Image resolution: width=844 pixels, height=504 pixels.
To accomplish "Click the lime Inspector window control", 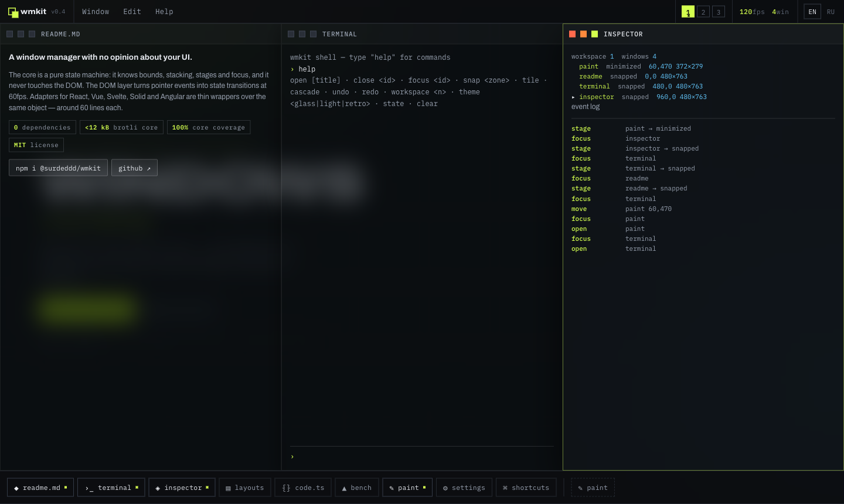I will tap(594, 34).
